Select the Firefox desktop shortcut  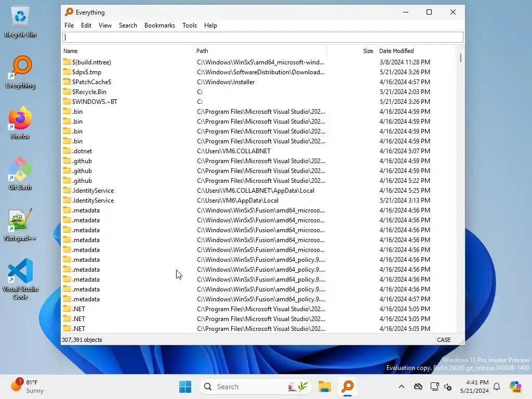[20, 124]
